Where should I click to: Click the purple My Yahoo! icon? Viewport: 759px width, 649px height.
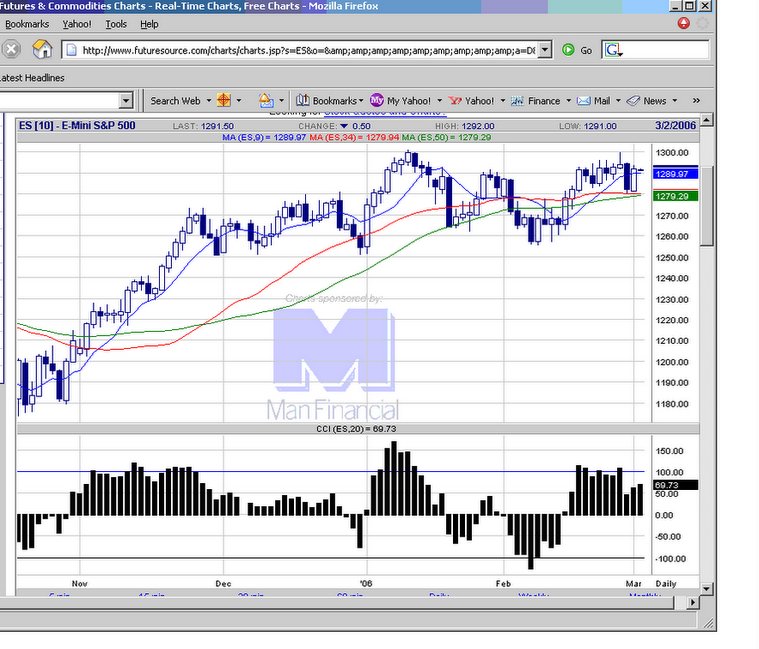click(377, 100)
